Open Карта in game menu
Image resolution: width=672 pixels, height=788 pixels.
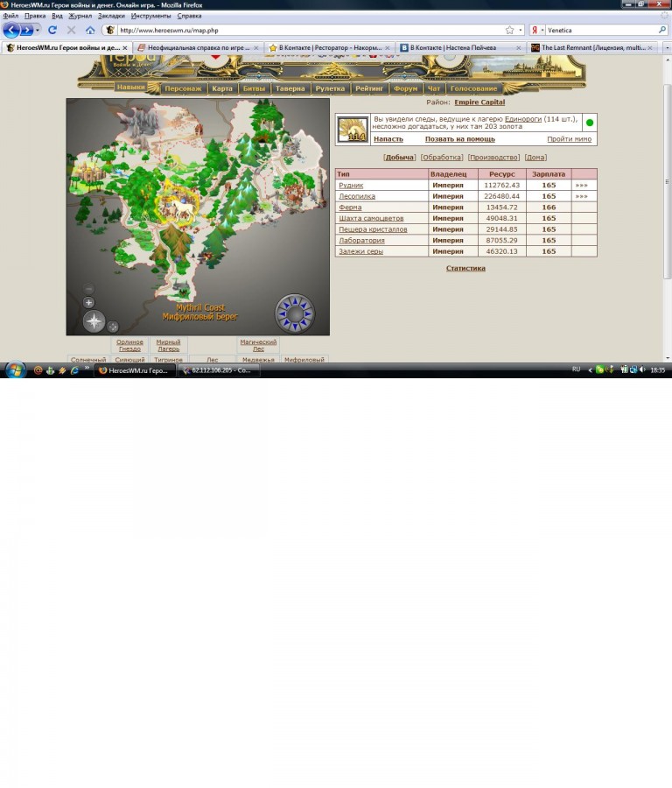pos(222,88)
